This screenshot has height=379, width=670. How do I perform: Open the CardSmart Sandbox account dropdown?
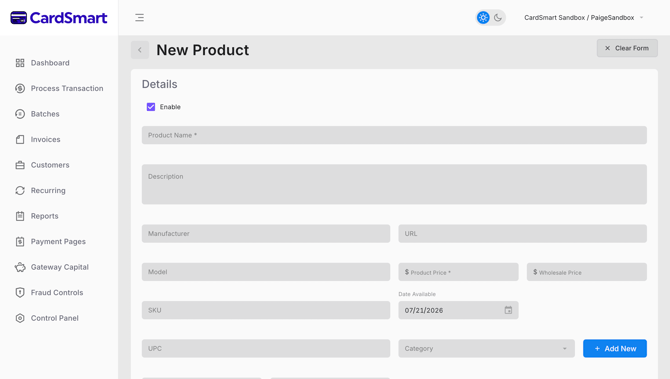click(584, 18)
